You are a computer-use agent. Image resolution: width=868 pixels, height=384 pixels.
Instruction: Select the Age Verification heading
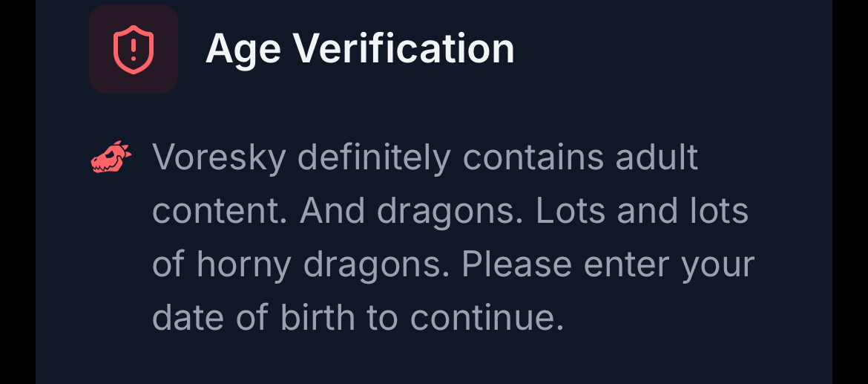(360, 49)
